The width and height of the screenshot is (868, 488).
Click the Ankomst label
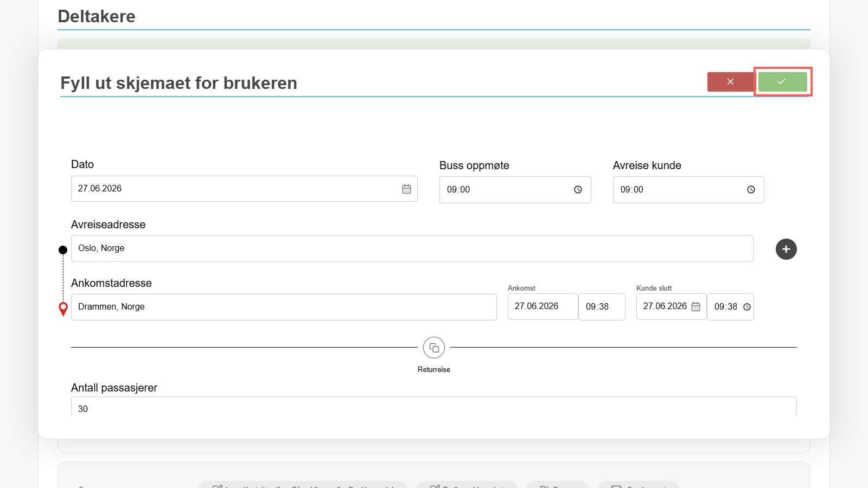pos(521,288)
